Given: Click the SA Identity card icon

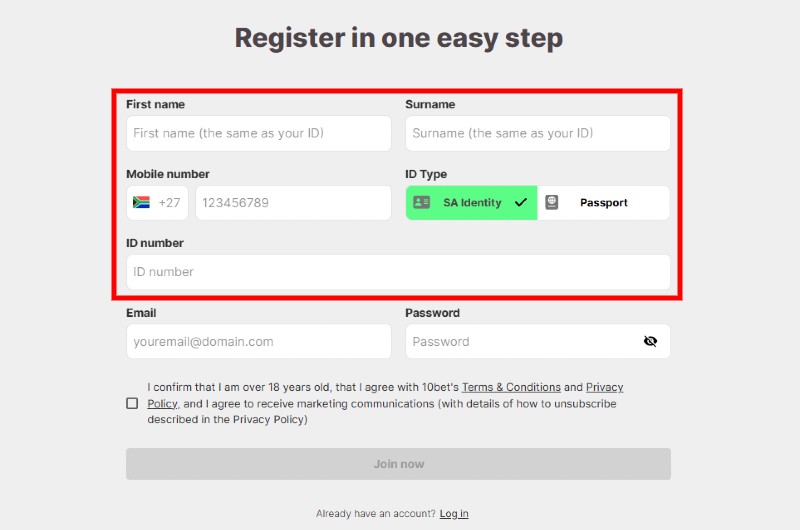Looking at the screenshot, I should (x=421, y=203).
